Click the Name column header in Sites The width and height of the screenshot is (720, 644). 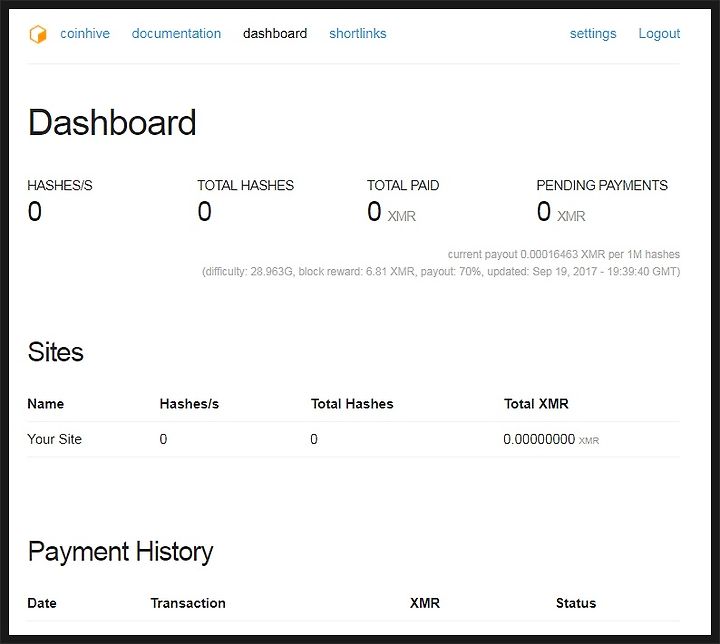coord(45,404)
